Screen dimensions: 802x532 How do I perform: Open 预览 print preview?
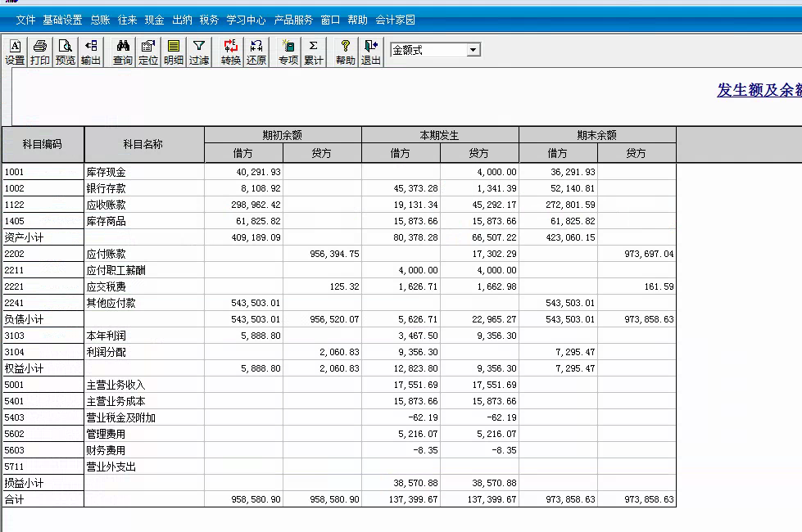click(65, 52)
